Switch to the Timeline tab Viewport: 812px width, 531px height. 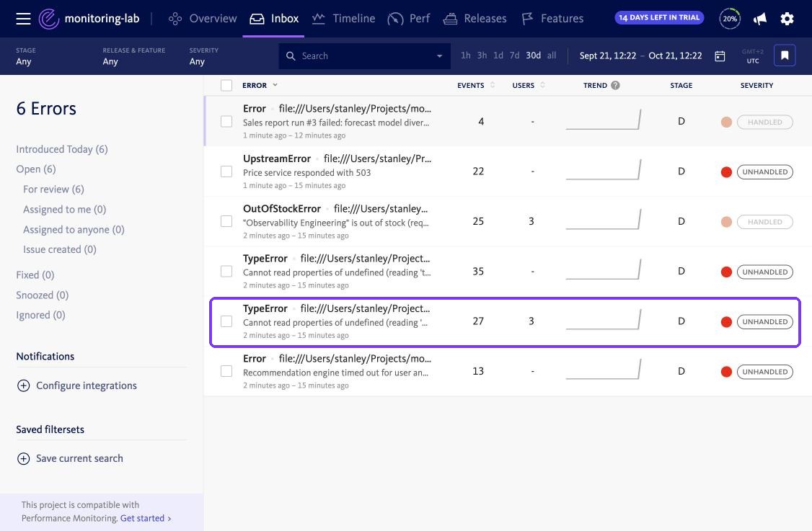(x=343, y=19)
